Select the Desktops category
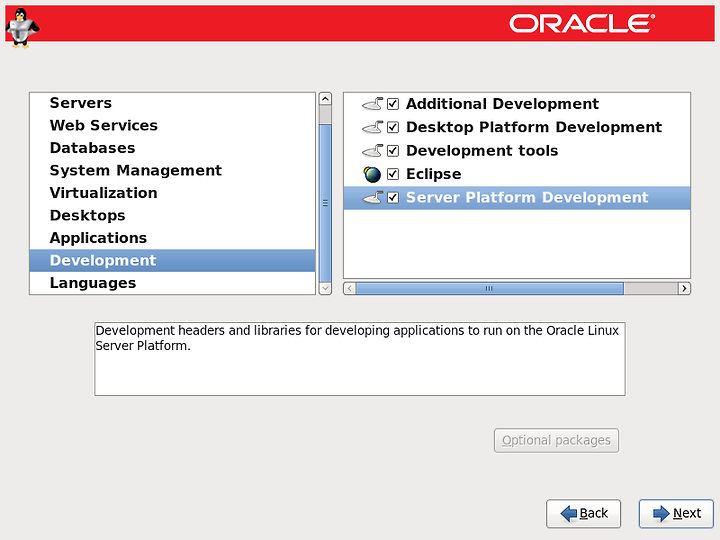This screenshot has width=720, height=540. coord(172,215)
